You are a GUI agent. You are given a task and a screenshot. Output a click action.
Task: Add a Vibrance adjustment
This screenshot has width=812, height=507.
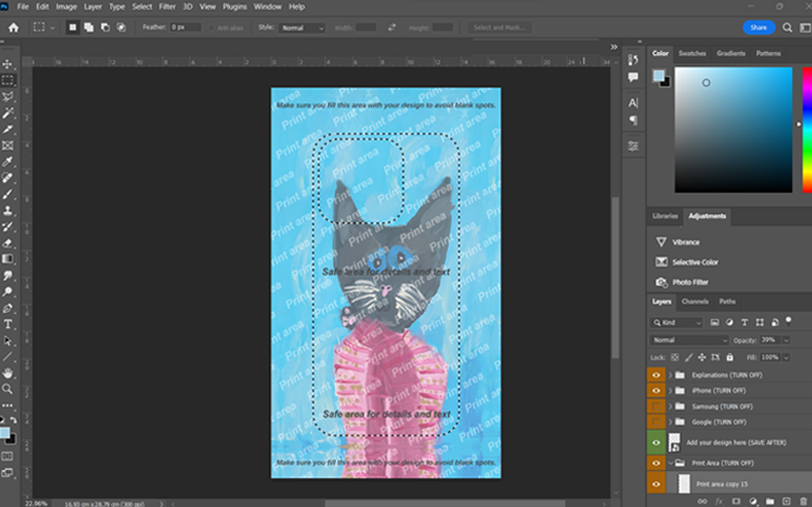(685, 242)
